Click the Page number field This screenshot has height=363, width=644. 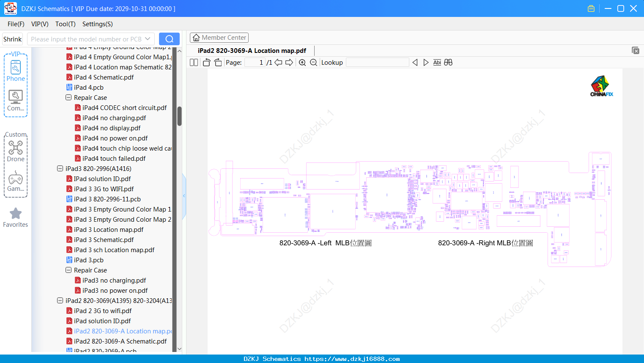pyautogui.click(x=255, y=63)
